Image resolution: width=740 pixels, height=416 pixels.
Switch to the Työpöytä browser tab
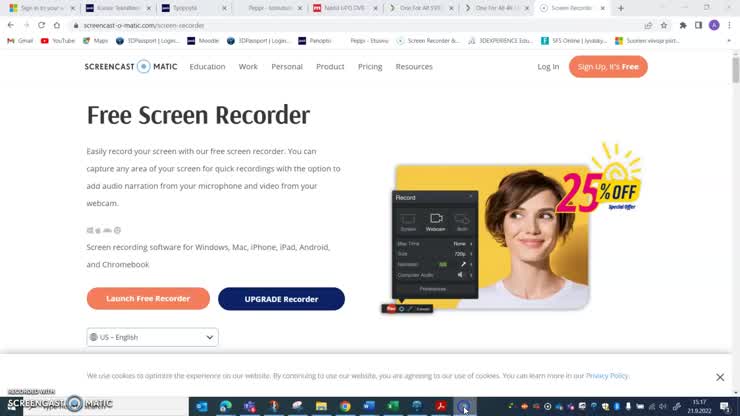tap(186, 8)
